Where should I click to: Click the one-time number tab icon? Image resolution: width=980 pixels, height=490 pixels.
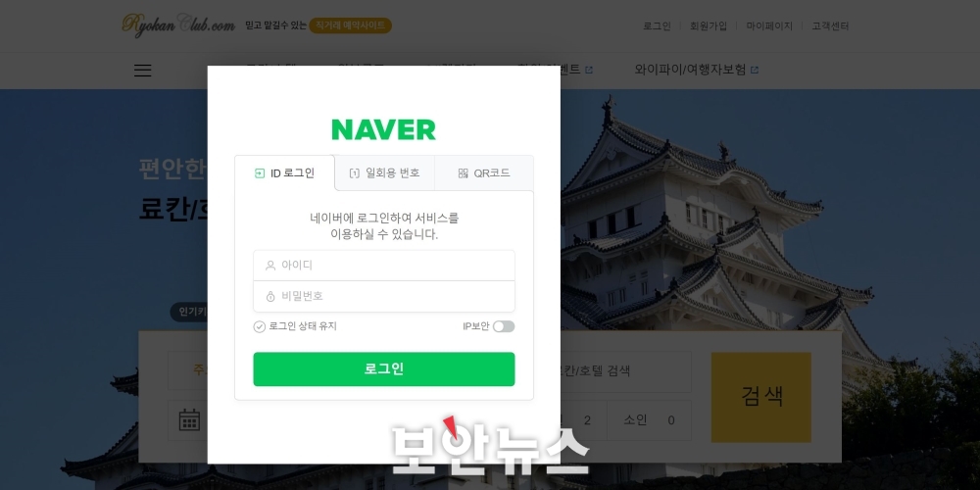click(355, 173)
